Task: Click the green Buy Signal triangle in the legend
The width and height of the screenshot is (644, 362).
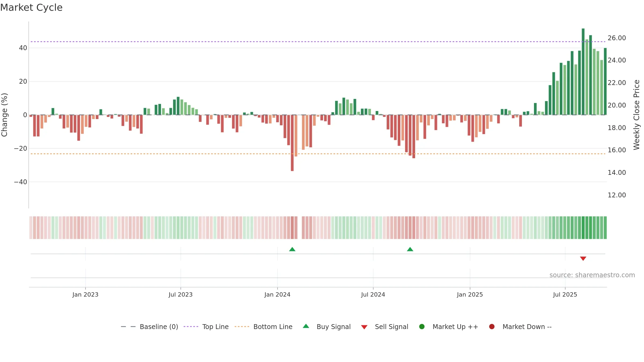Action: [306, 326]
